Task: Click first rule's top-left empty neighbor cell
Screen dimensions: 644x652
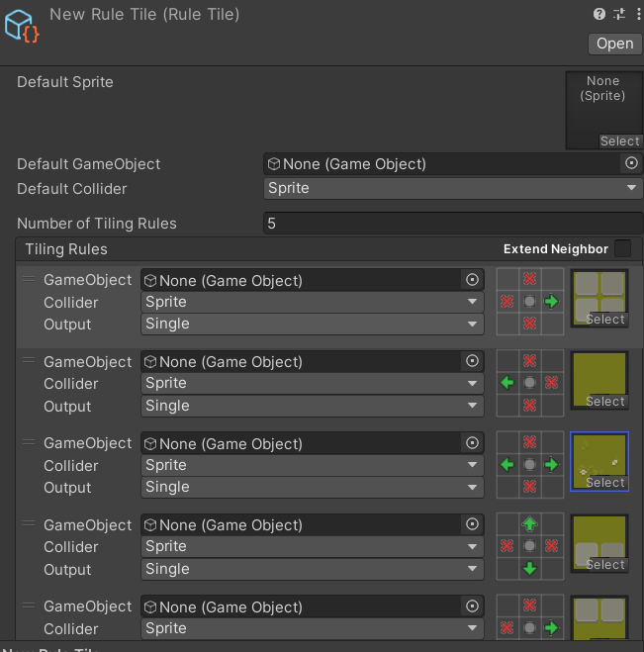Action: click(507, 279)
